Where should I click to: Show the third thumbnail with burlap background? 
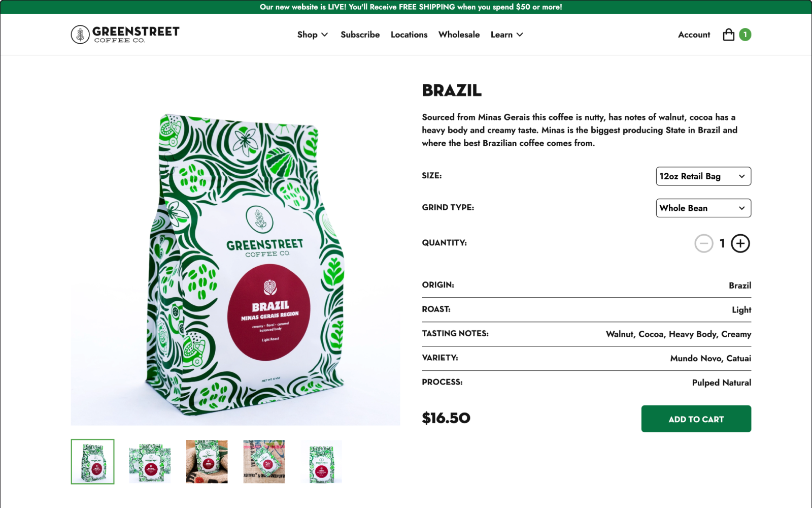[207, 461]
